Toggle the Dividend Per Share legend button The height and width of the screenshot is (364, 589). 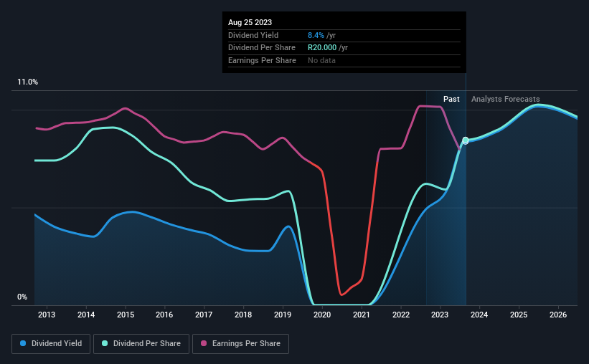141,344
